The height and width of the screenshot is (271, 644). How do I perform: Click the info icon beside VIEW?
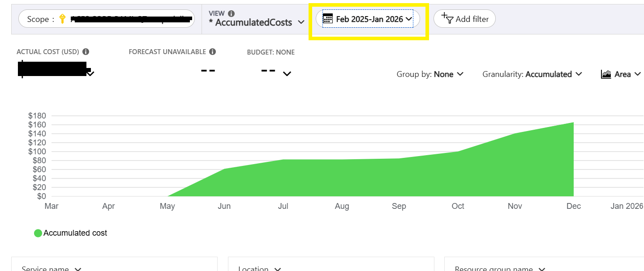(x=231, y=13)
